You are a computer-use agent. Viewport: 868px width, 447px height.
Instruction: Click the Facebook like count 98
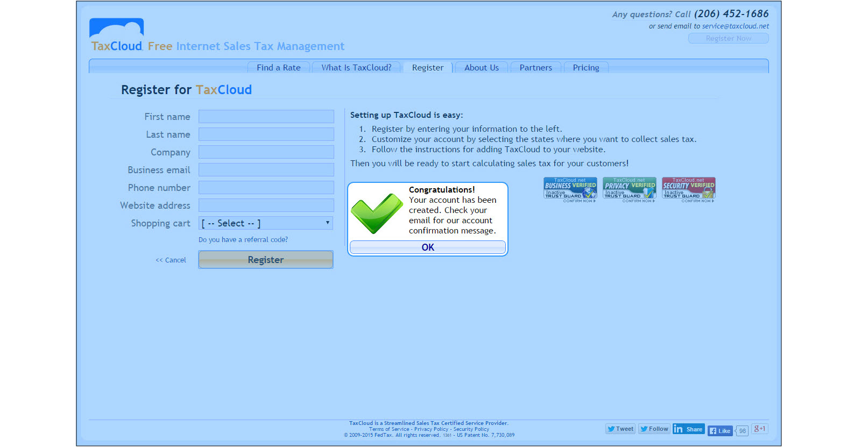point(742,431)
